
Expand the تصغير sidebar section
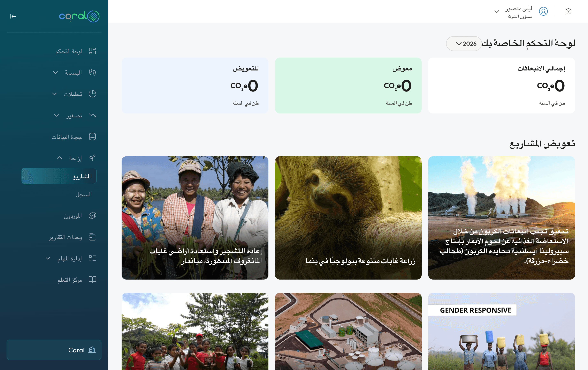point(56,115)
